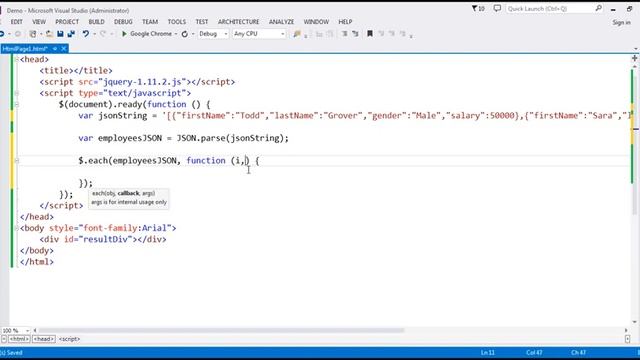
Task: Click the Save toolbar icon
Action: [60, 34]
